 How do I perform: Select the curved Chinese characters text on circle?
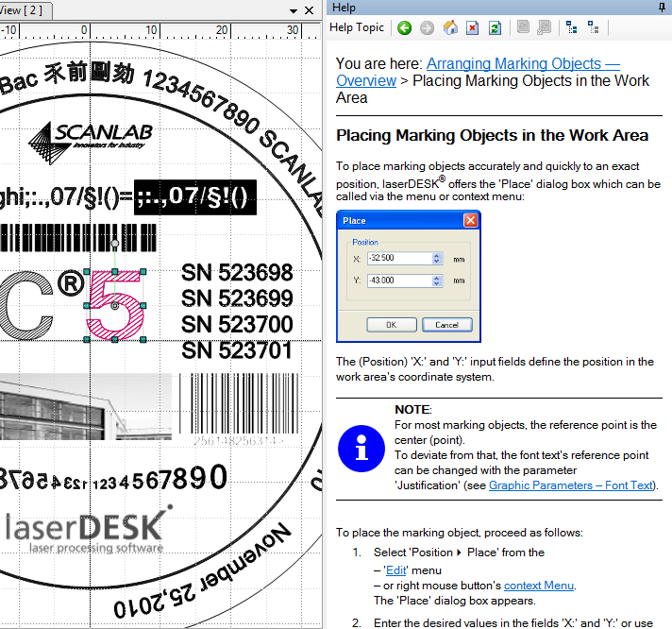point(90,73)
